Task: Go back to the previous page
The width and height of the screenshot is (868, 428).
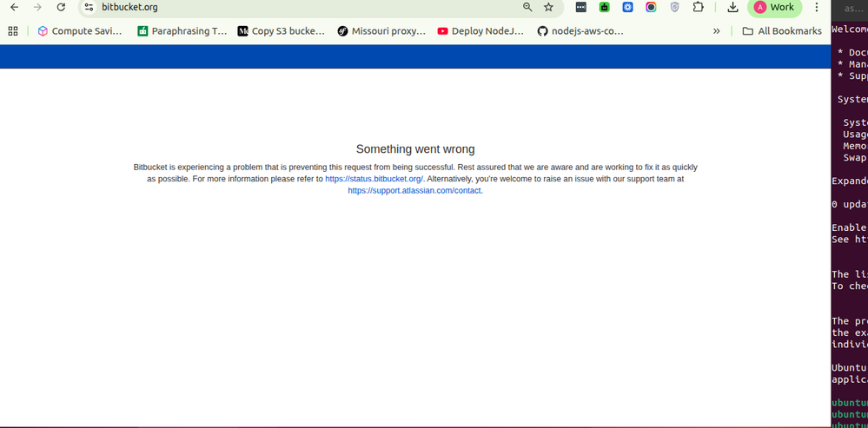Action: [15, 7]
